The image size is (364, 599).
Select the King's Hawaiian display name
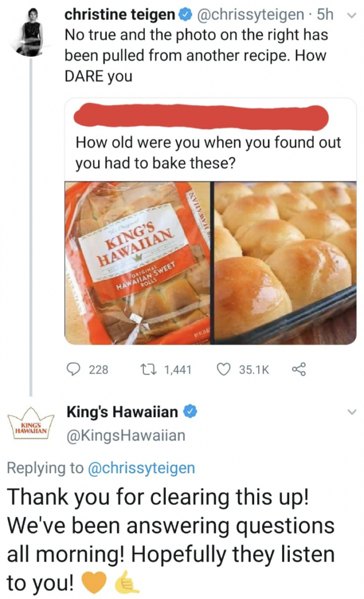(x=122, y=412)
